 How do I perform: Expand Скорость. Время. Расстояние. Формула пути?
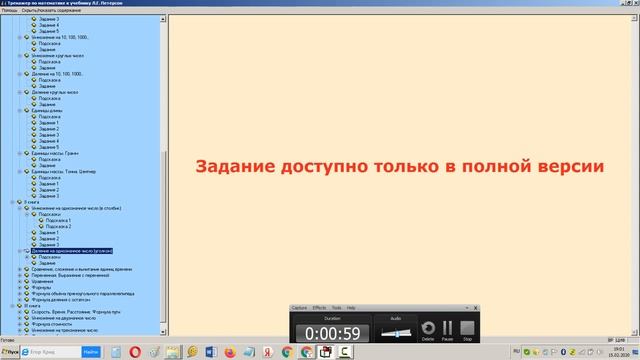click(20, 312)
